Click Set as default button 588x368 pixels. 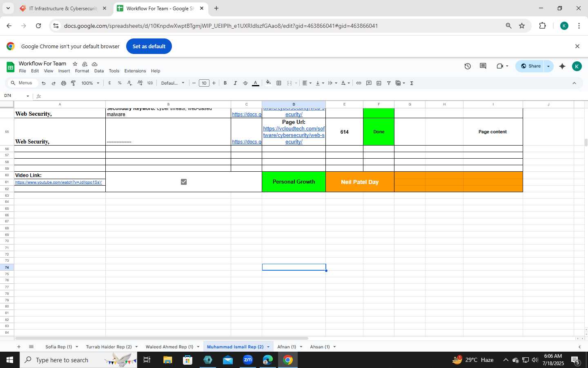(x=149, y=46)
